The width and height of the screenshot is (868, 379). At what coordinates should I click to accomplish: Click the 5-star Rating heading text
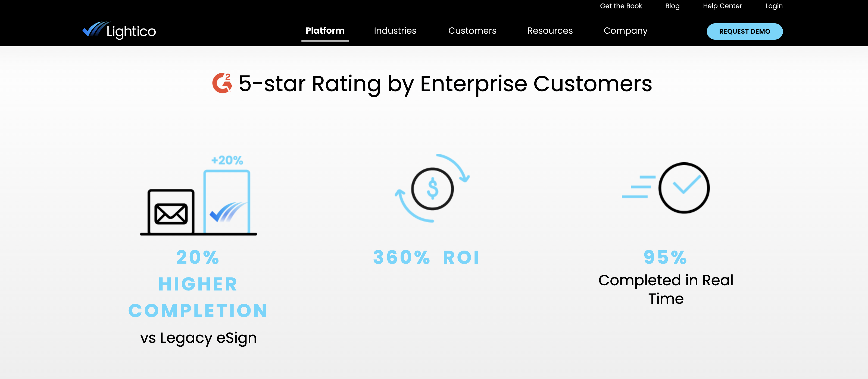[445, 83]
